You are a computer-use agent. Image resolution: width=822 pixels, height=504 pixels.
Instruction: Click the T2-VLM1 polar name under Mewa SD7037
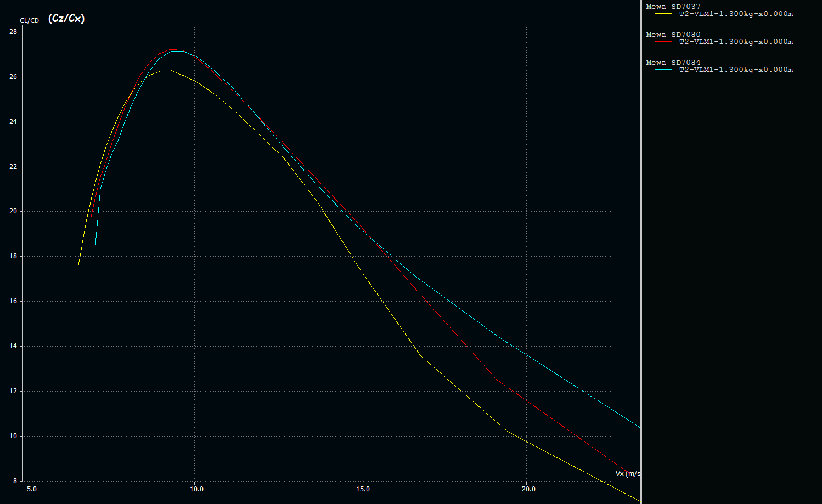736,14
